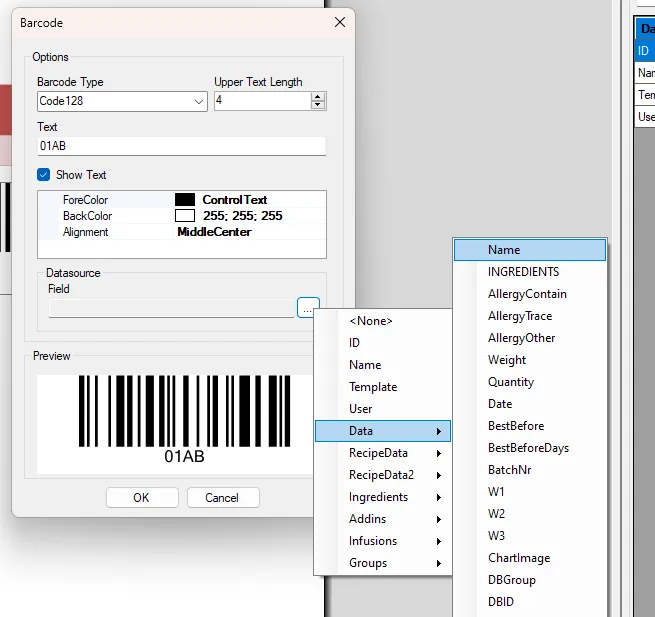The height and width of the screenshot is (617, 655).
Task: Choose ID in the field menu
Action: click(383, 343)
